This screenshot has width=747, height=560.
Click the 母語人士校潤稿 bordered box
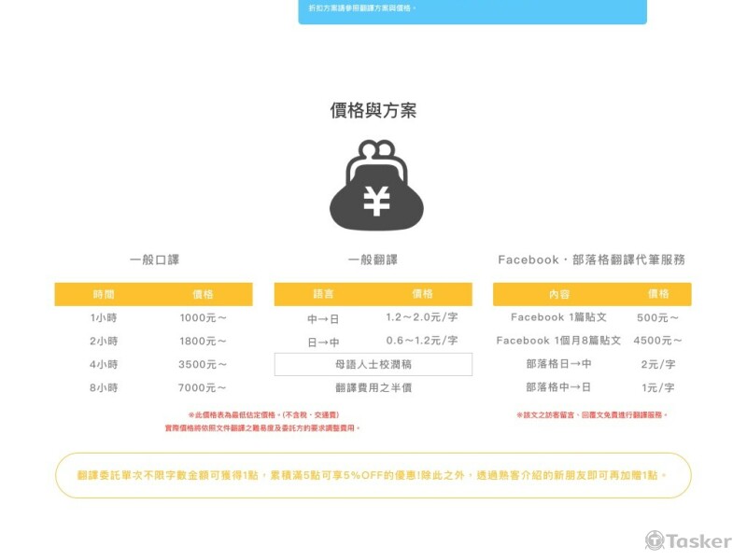[373, 364]
